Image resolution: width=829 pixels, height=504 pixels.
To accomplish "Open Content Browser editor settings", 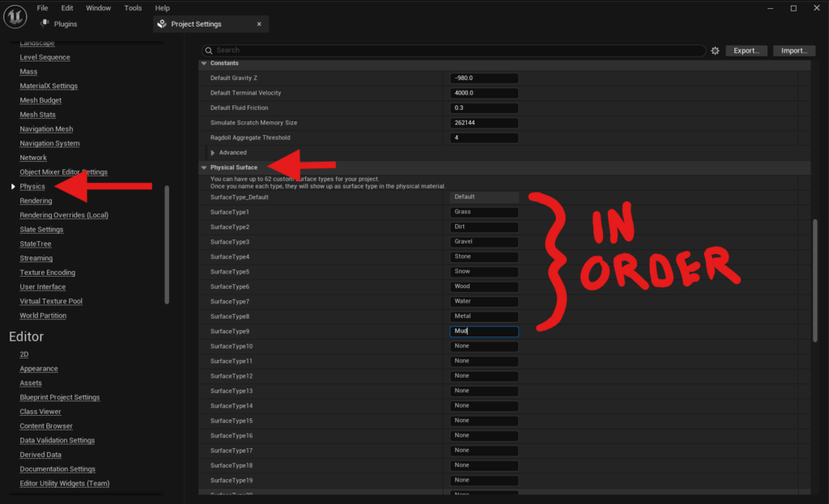I will coord(46,426).
